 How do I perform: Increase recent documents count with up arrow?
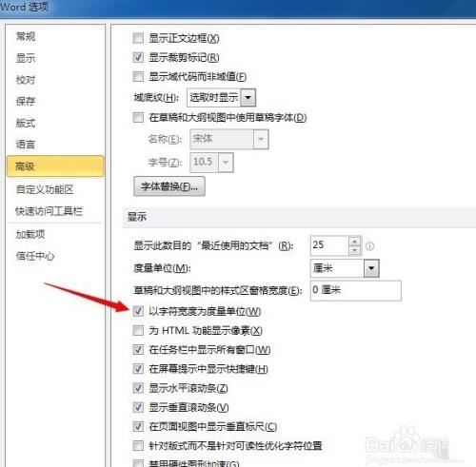pos(355,242)
